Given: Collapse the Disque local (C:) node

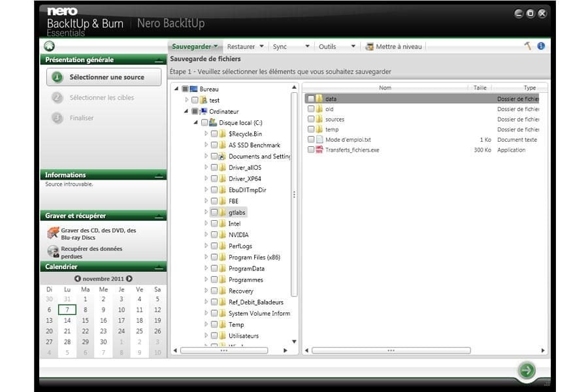Looking at the screenshot, I should pos(196,123).
